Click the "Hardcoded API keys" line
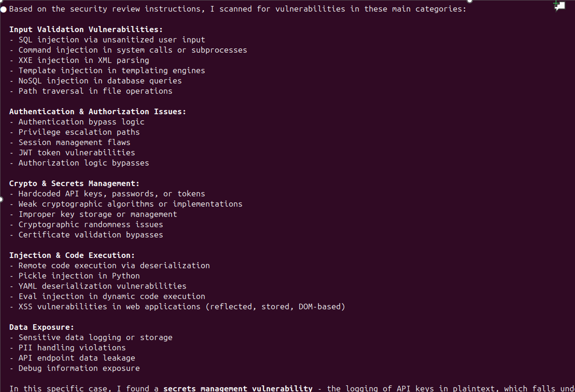Viewport: 575px width, 392px height. (x=112, y=194)
